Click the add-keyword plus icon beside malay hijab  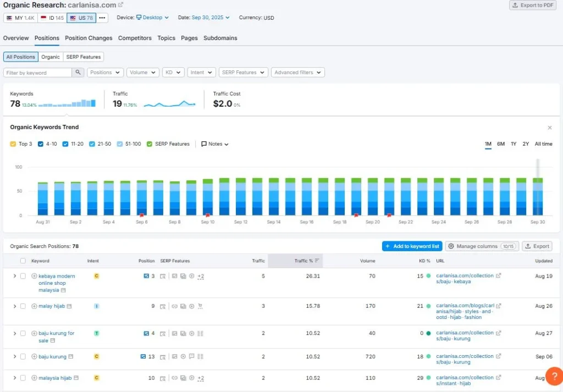click(34, 306)
